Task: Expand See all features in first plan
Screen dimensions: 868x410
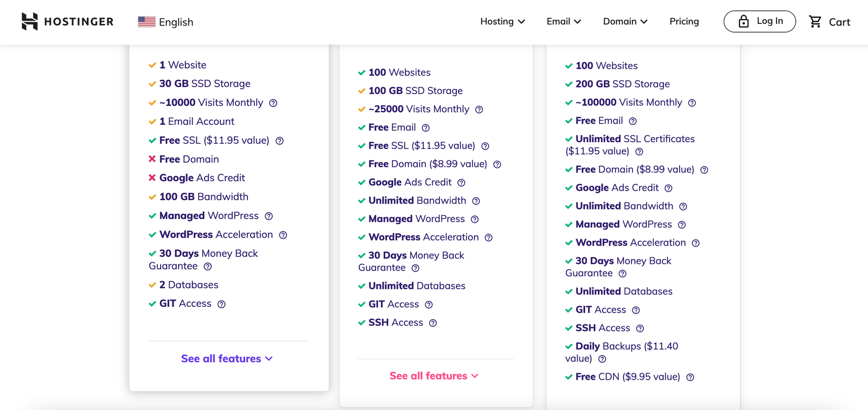Action: click(x=227, y=358)
